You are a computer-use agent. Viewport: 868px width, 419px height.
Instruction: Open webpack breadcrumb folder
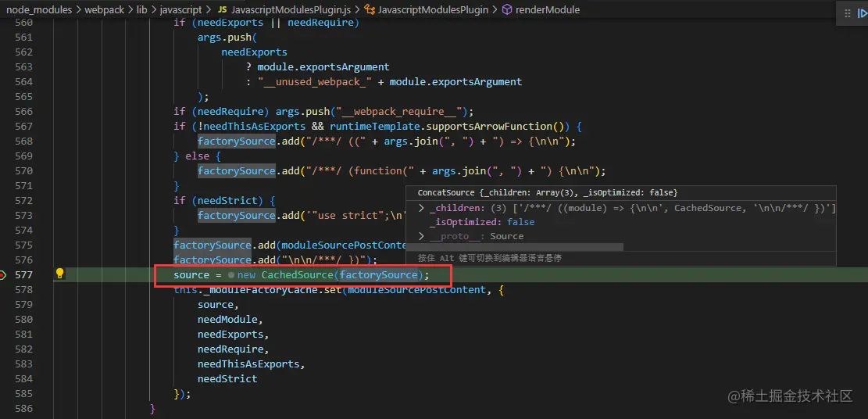coord(105,10)
